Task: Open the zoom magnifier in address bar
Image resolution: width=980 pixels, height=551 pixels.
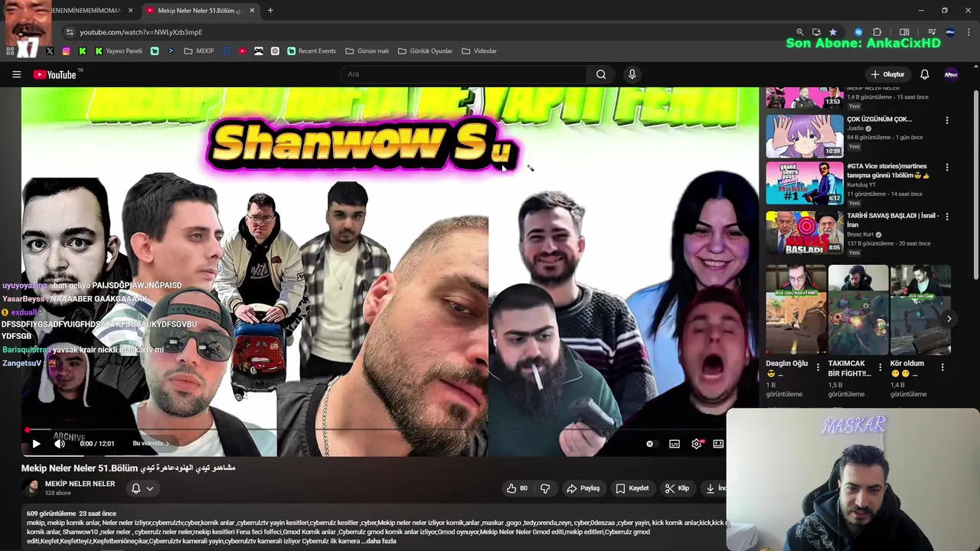Action: coord(800,32)
